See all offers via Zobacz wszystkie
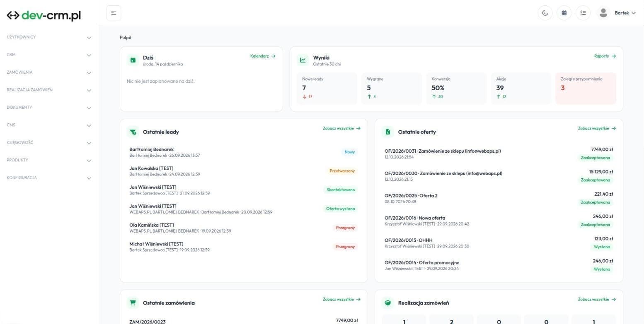Screen dimensions: 644x324 pos(597,128)
